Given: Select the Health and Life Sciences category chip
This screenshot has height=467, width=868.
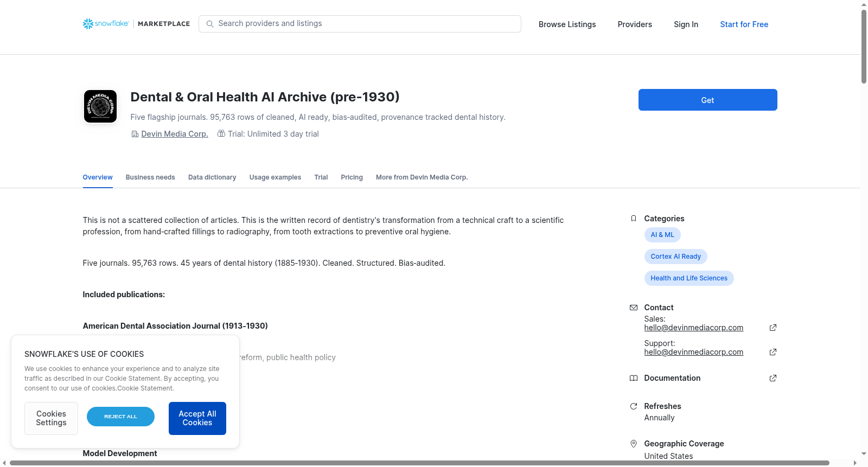Looking at the screenshot, I should coord(689,278).
